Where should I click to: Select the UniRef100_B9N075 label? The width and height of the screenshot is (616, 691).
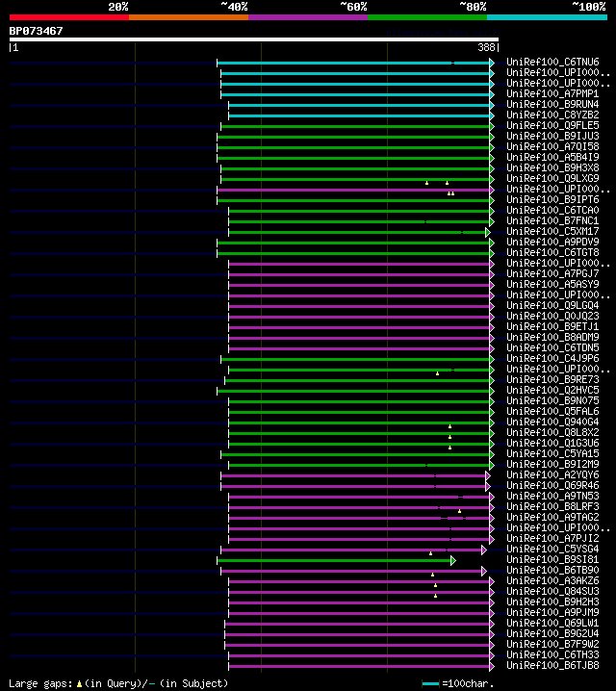pos(552,400)
